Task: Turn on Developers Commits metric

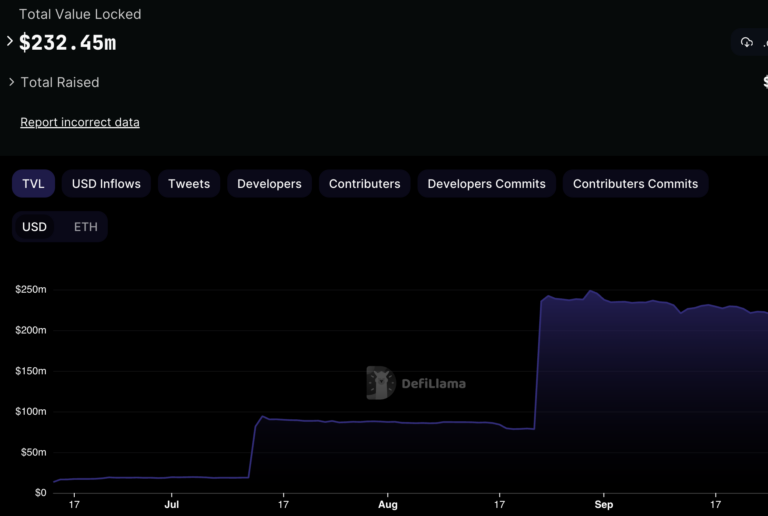Action: [x=486, y=184]
